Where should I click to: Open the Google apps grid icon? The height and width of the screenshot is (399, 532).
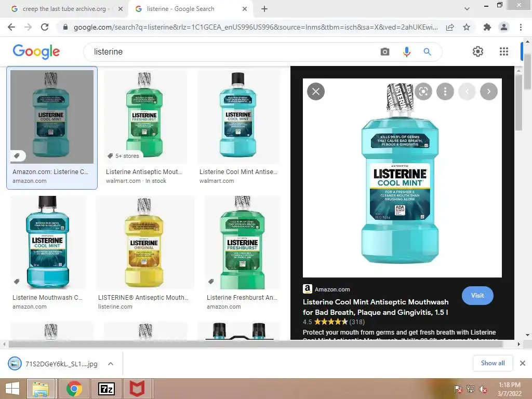pos(504,51)
